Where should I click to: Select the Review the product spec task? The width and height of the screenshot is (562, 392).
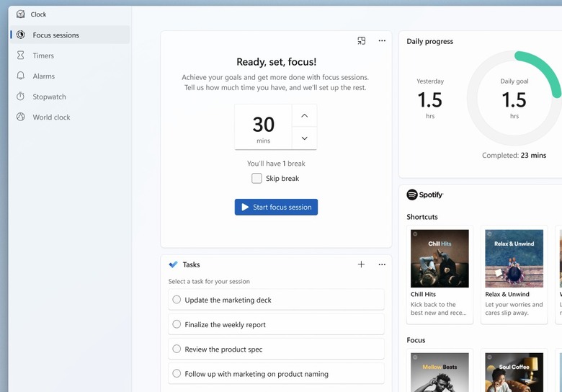click(177, 349)
